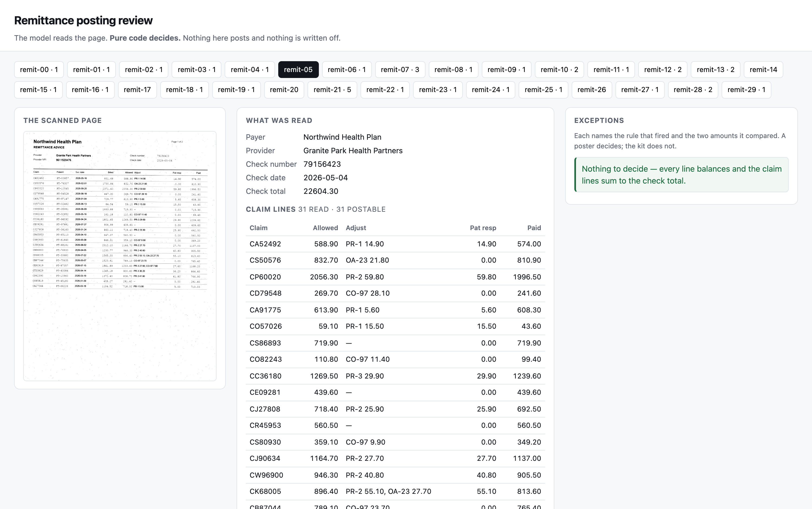This screenshot has height=509, width=812.
Task: Select remit-11 · 1 tab
Action: click(x=611, y=70)
